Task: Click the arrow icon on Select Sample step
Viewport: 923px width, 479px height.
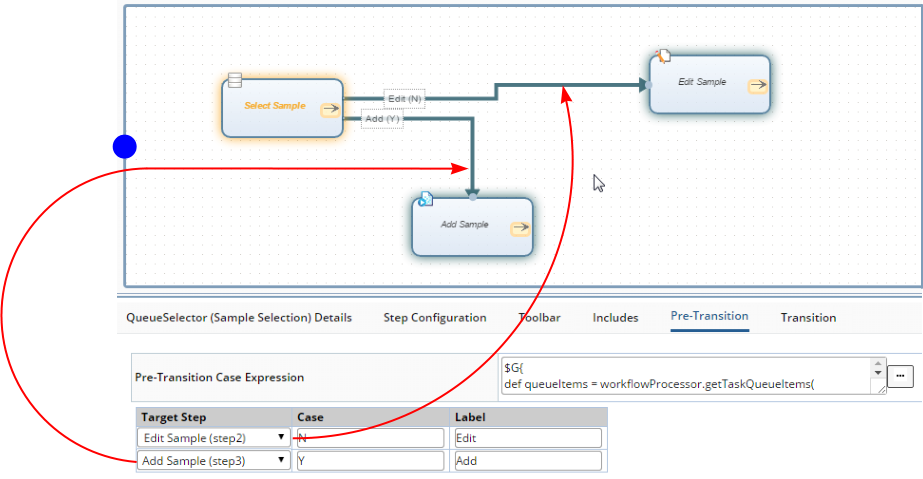Action: click(x=330, y=109)
